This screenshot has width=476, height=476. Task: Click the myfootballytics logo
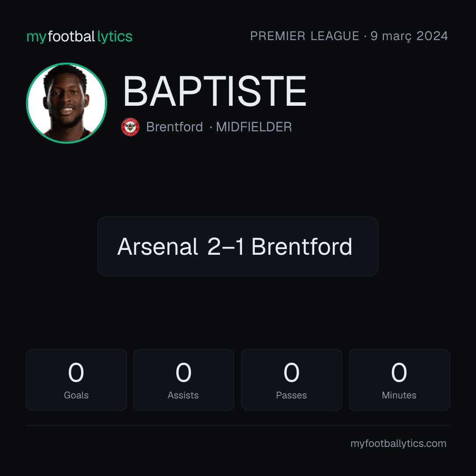coord(79,37)
